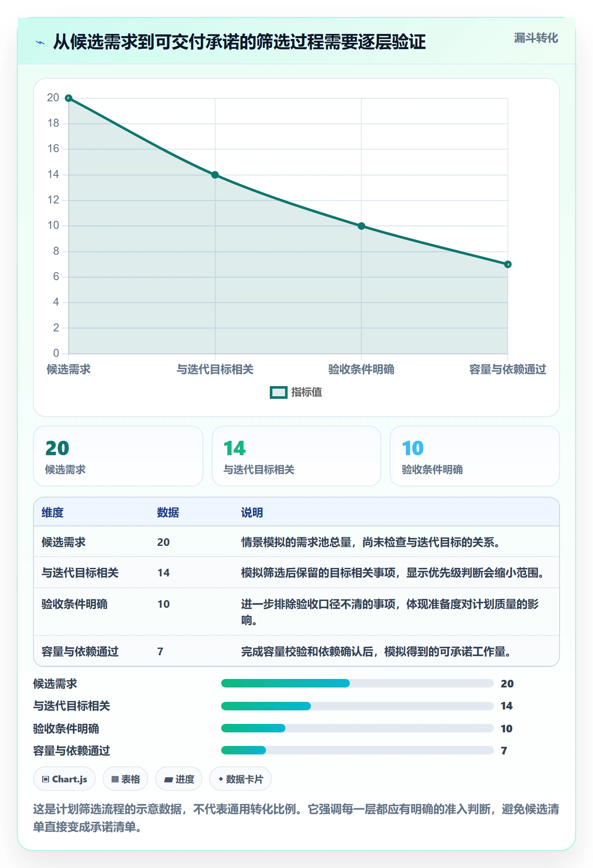
Task: Click the square icon in Chart.js chip
Action: point(46,779)
